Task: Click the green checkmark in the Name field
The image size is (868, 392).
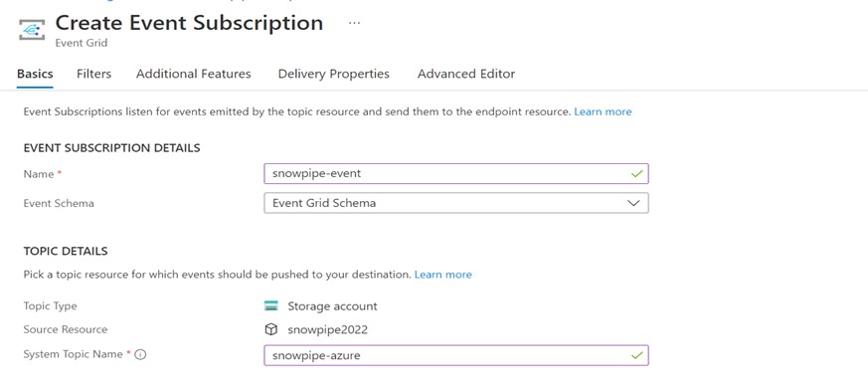Action: point(636,174)
